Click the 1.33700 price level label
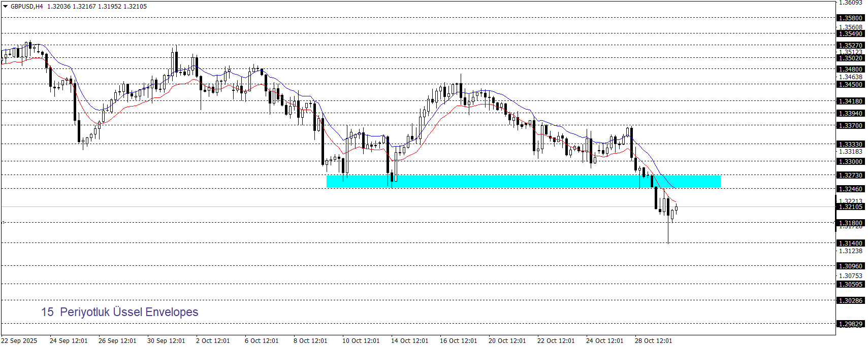Viewport: 868px width, 347px height. tap(850, 126)
